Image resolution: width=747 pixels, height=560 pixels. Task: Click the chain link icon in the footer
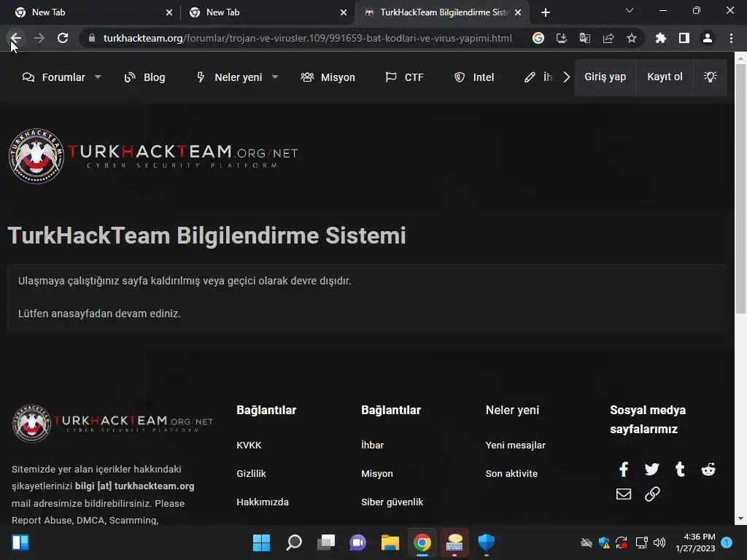pos(651,494)
